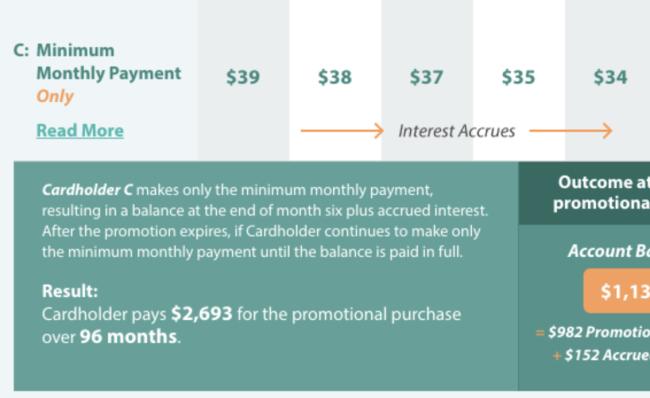This screenshot has height=398, width=650.
Task: Click the $2,693 total amount
Action: (202, 314)
